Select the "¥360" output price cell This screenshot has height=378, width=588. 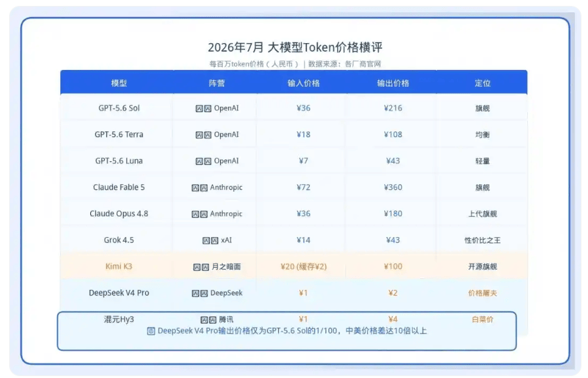pos(393,187)
